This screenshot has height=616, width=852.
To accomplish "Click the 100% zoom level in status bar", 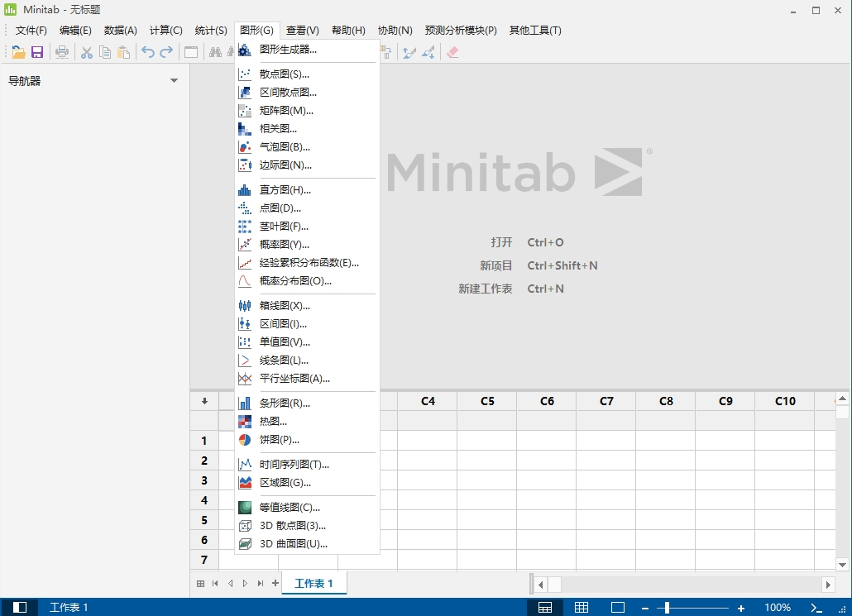I will click(778, 607).
